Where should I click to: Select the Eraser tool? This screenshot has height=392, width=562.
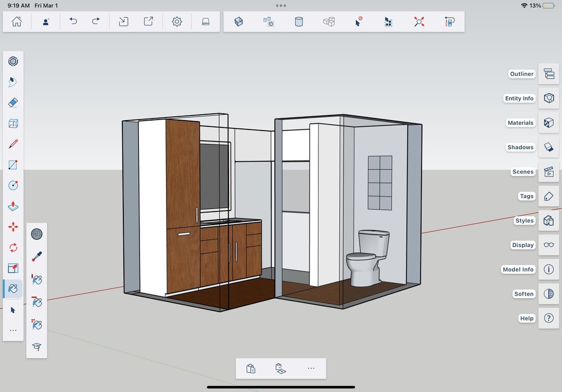13,103
